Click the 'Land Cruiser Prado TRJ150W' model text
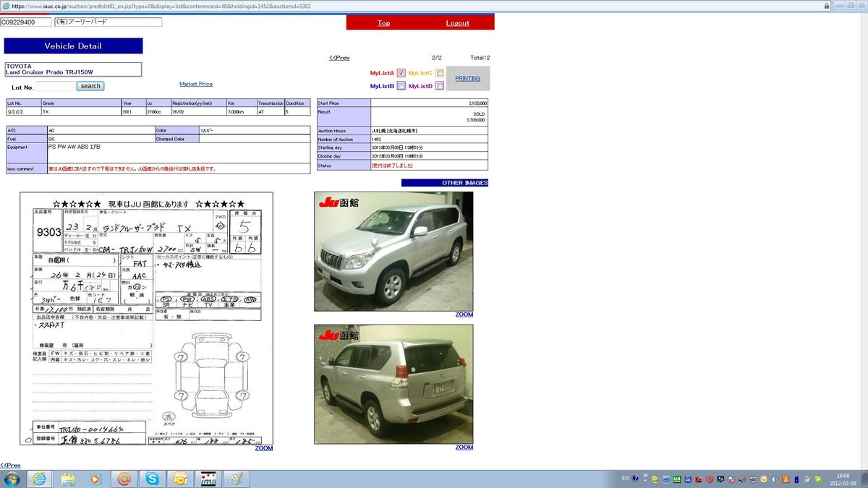This screenshot has height=488, width=868. pyautogui.click(x=49, y=72)
